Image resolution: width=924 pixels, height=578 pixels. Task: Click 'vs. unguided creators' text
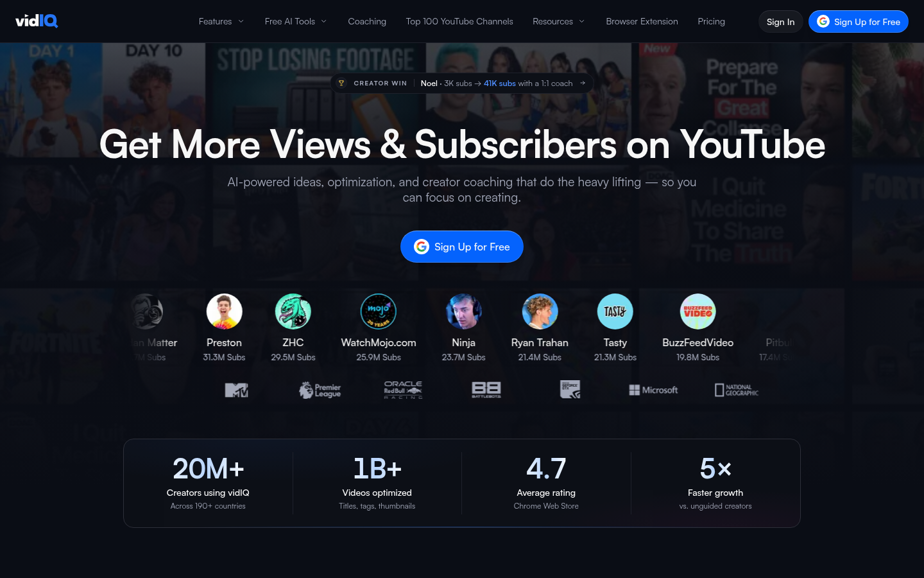(715, 506)
